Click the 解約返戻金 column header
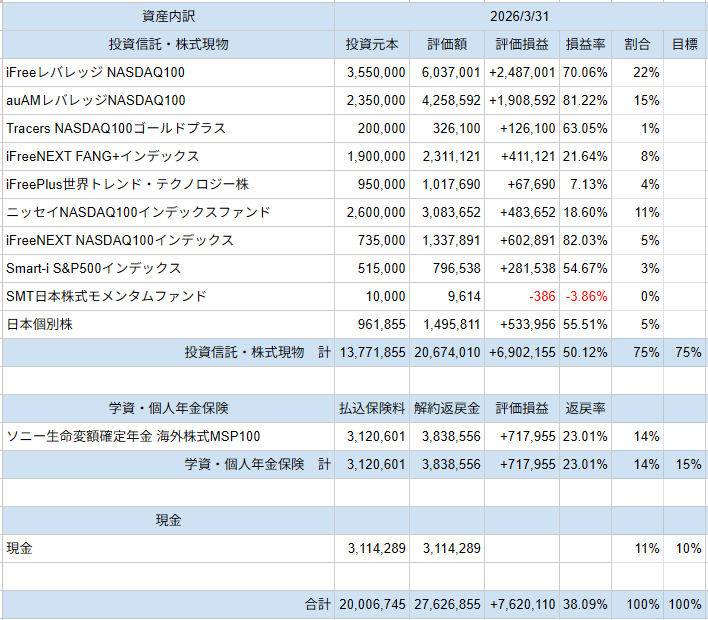The width and height of the screenshot is (708, 620). 447,408
